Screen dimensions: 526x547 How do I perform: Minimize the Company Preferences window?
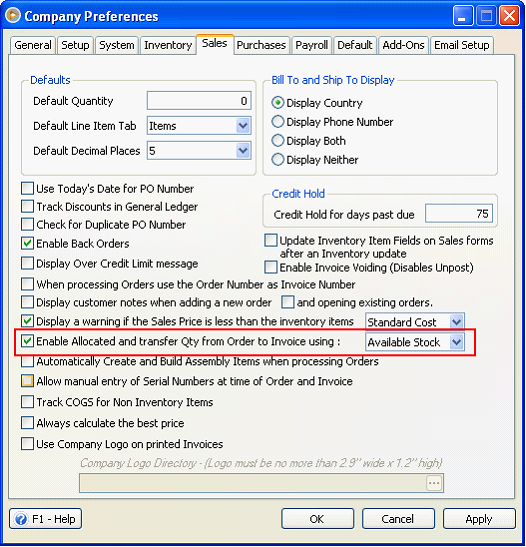click(462, 16)
